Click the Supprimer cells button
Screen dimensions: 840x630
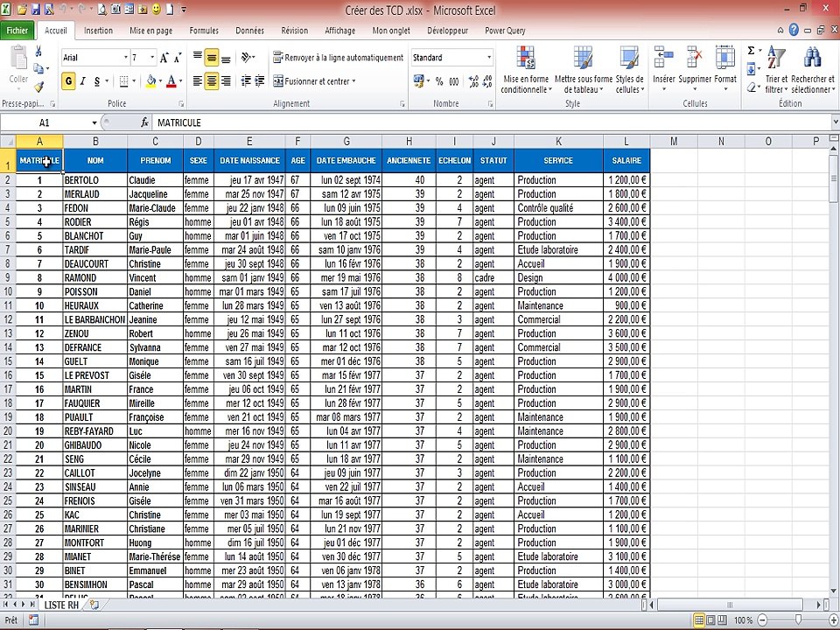click(695, 70)
